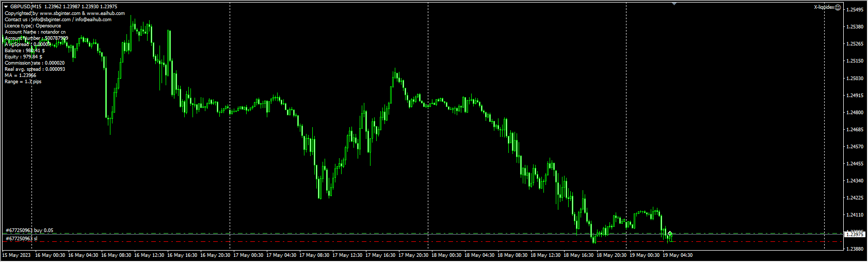Click the 19 May 04:30 time axis label
Image resolution: width=868 pixels, height=262 pixels.
tap(679, 255)
